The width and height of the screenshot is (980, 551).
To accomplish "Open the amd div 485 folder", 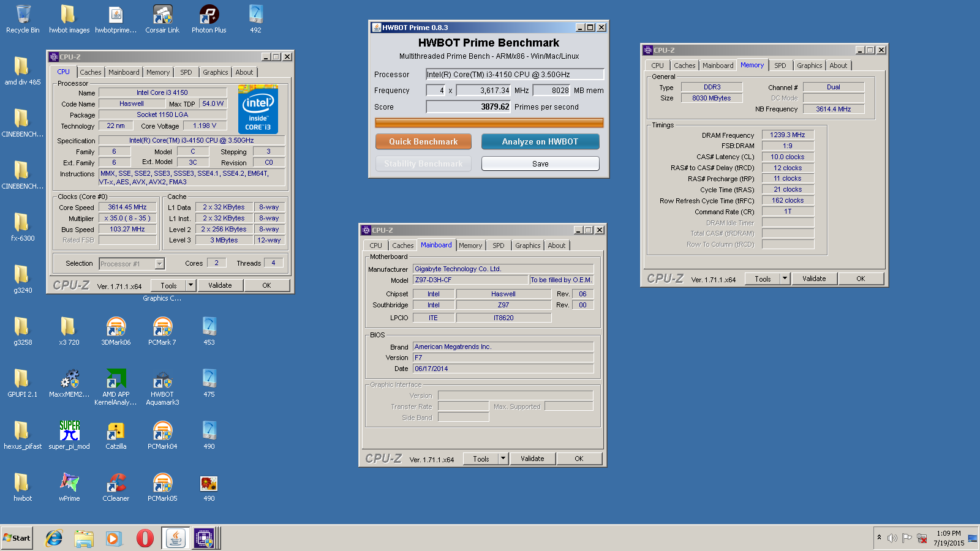I will tap(23, 70).
